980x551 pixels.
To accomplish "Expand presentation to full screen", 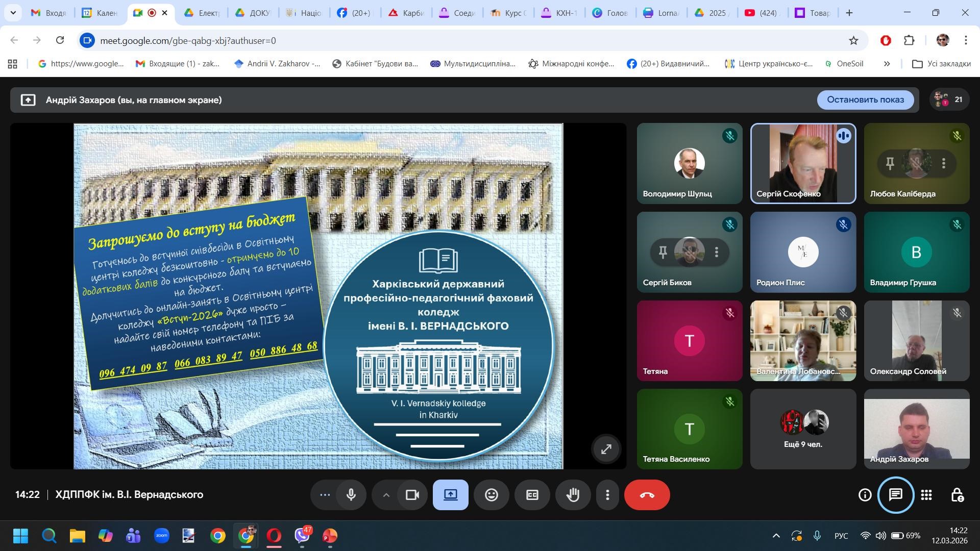I will pos(606,449).
